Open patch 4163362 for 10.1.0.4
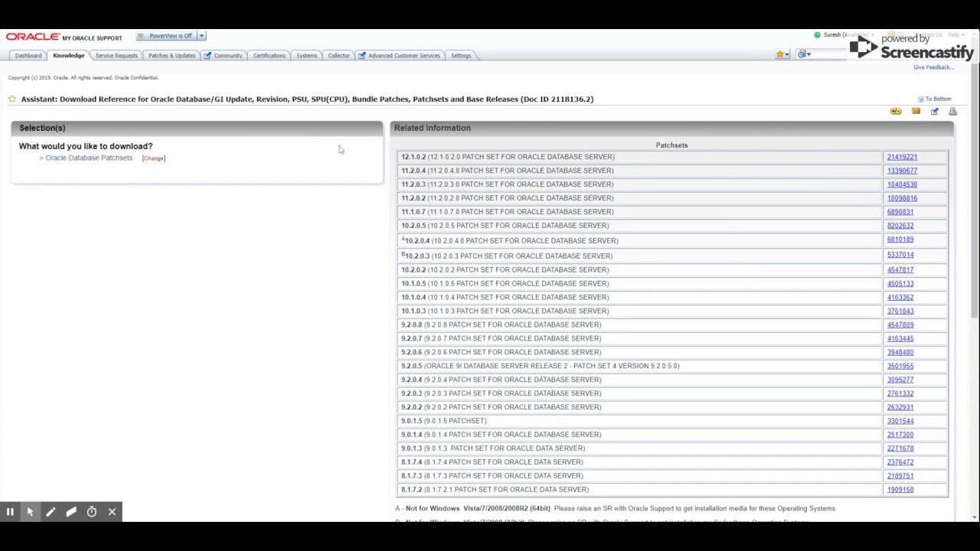980x551 pixels. coord(900,298)
